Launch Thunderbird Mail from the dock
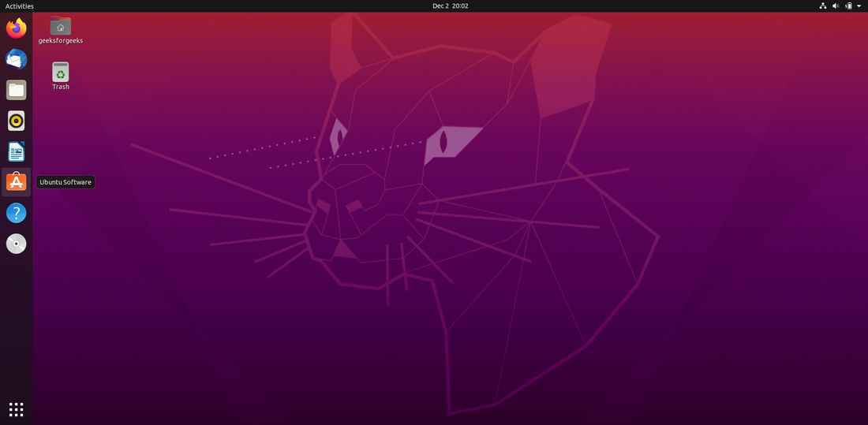 coord(16,58)
